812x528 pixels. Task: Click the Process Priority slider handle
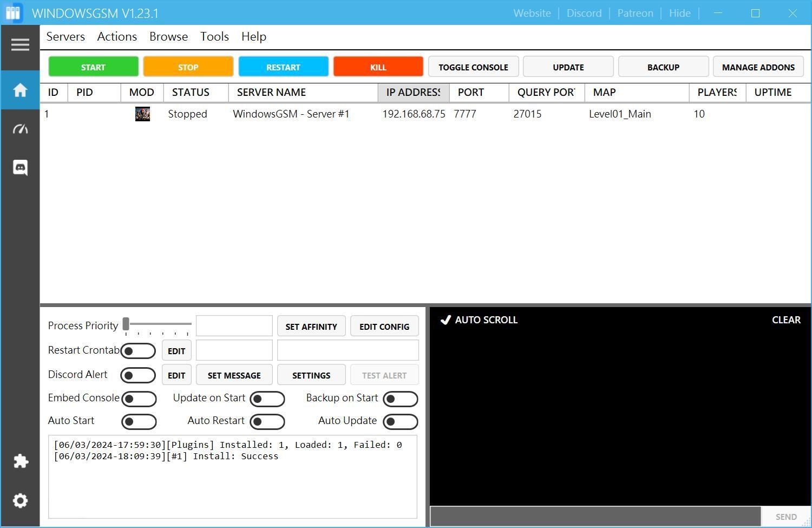126,324
